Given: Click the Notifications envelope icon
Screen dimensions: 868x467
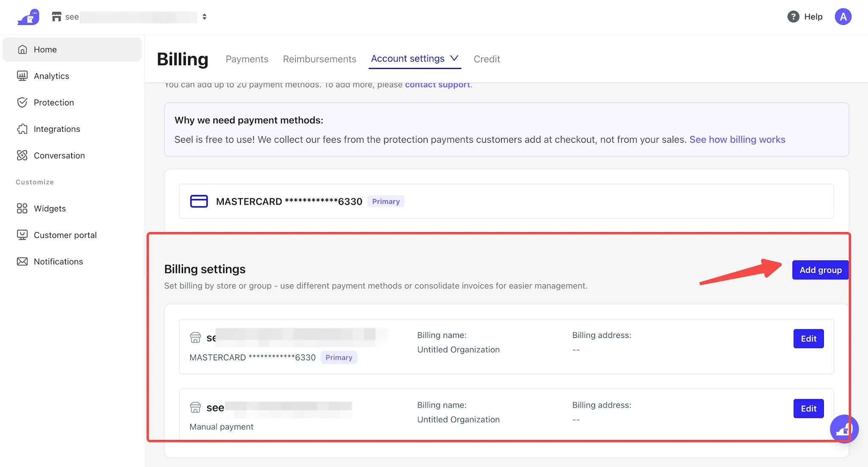Looking at the screenshot, I should [x=22, y=262].
